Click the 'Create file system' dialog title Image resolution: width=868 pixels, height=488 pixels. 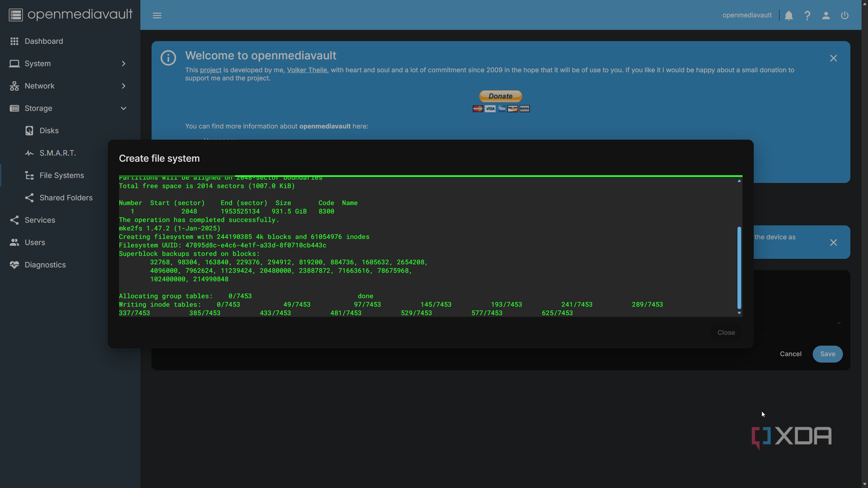[x=159, y=158]
